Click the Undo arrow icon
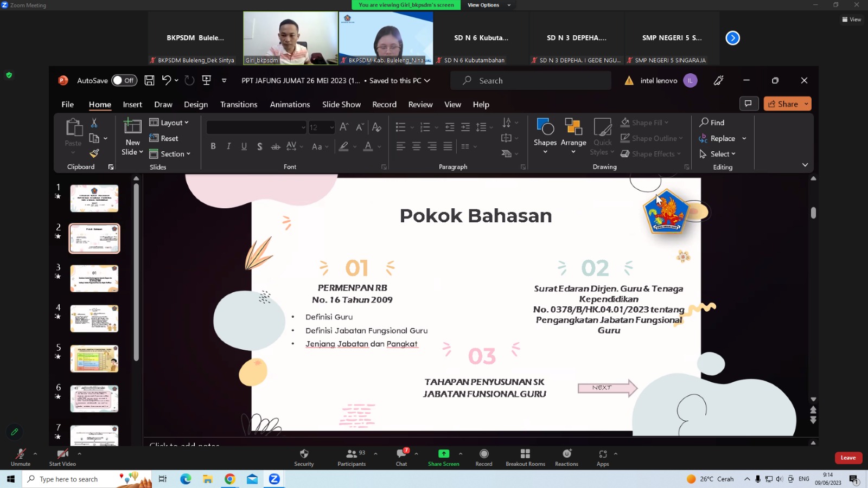 (167, 80)
